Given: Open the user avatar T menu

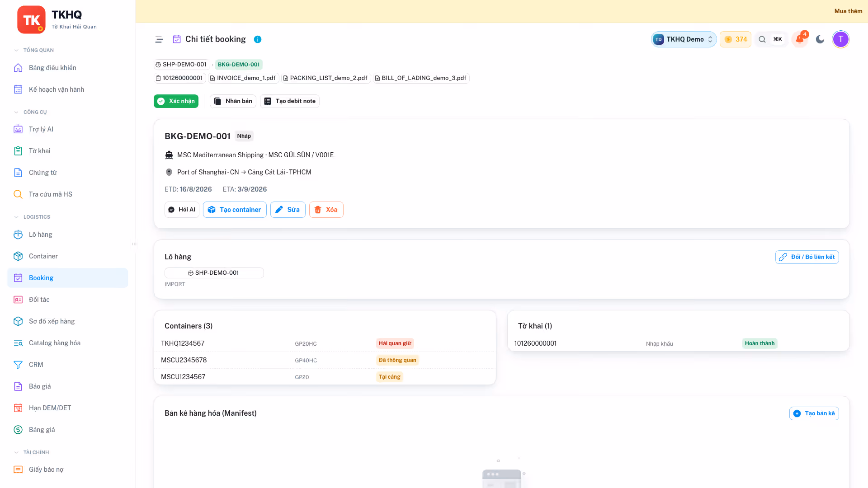Looking at the screenshot, I should (x=841, y=39).
